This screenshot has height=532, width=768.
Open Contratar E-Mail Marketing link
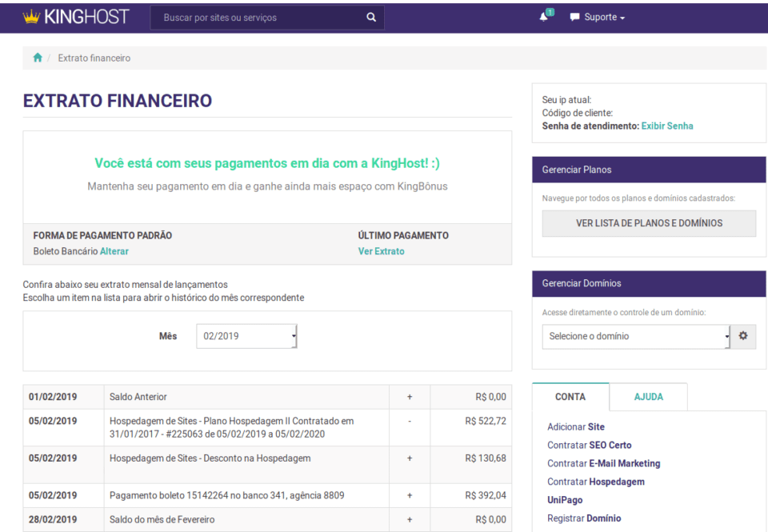pos(603,463)
